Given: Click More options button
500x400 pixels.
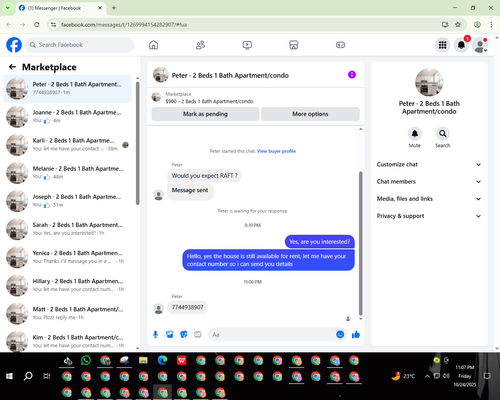Looking at the screenshot, I should pos(310,114).
